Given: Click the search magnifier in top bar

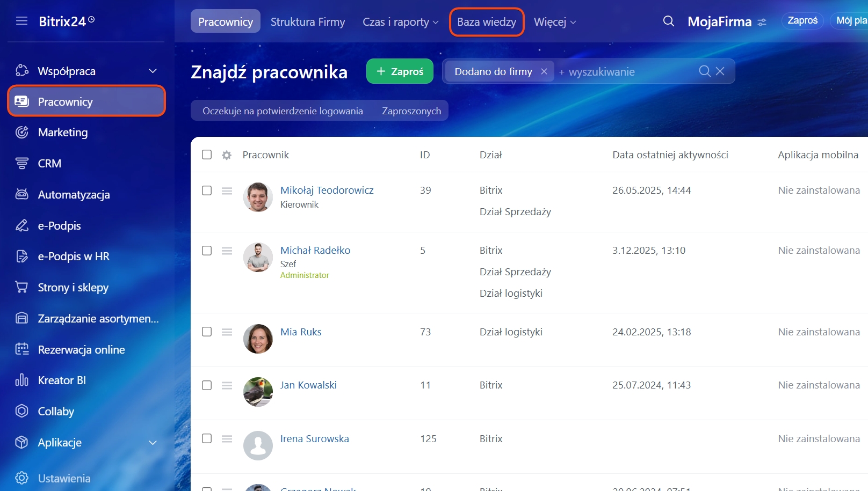Looking at the screenshot, I should (x=668, y=21).
